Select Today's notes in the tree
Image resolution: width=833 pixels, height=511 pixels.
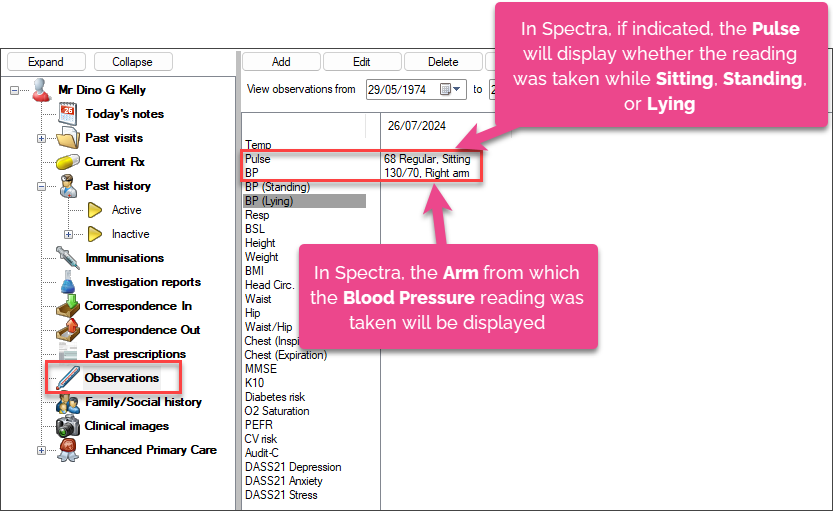click(125, 114)
